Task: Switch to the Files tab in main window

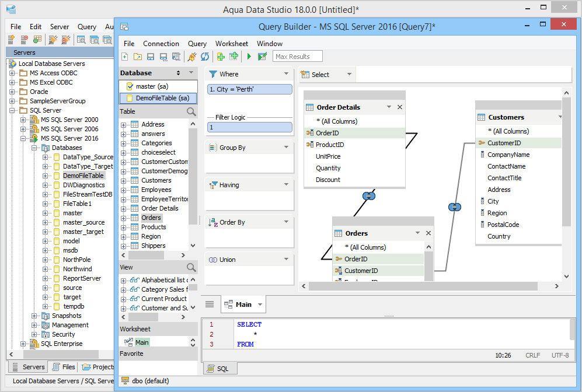Action: 64,367
